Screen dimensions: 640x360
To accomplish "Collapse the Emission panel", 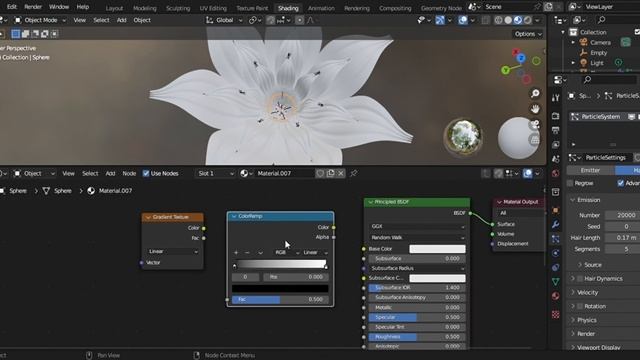I will pyautogui.click(x=588, y=200).
